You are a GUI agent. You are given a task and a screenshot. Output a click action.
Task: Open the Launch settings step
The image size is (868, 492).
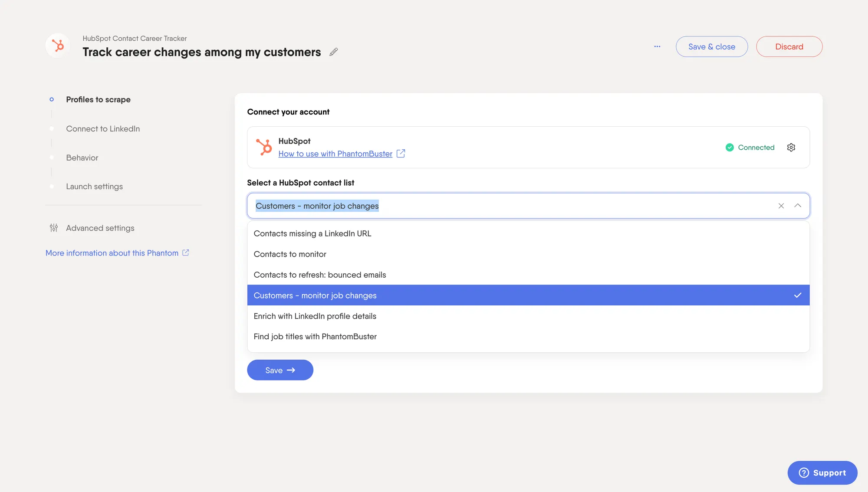click(94, 187)
